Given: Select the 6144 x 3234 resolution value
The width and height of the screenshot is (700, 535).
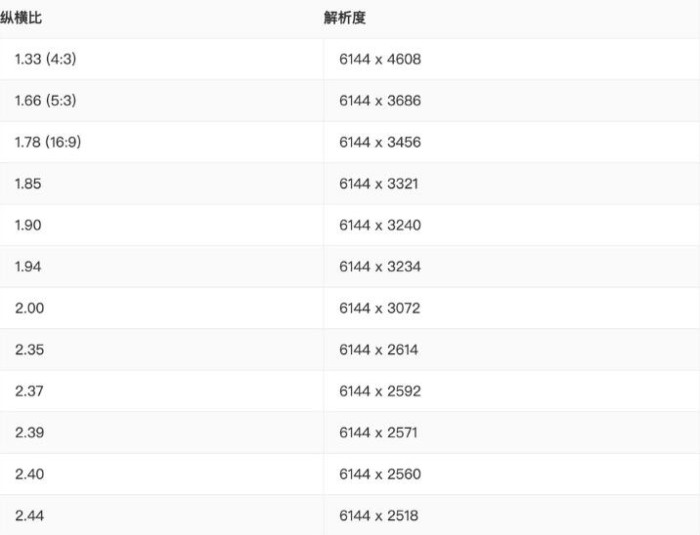Looking at the screenshot, I should [380, 267].
